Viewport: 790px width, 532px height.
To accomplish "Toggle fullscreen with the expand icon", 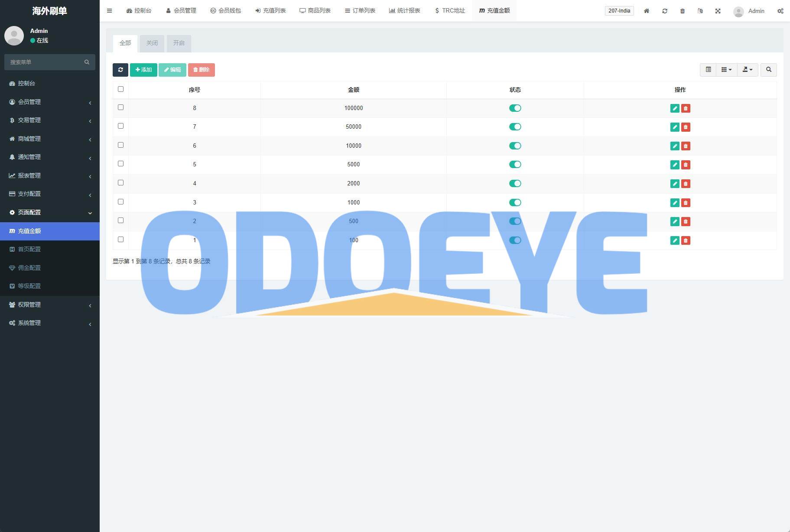I will coord(718,11).
